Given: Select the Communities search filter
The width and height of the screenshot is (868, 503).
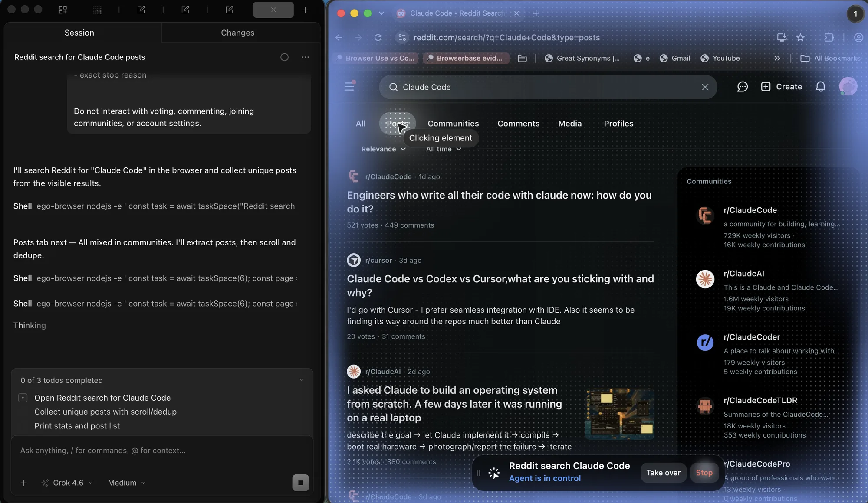Looking at the screenshot, I should 453,124.
